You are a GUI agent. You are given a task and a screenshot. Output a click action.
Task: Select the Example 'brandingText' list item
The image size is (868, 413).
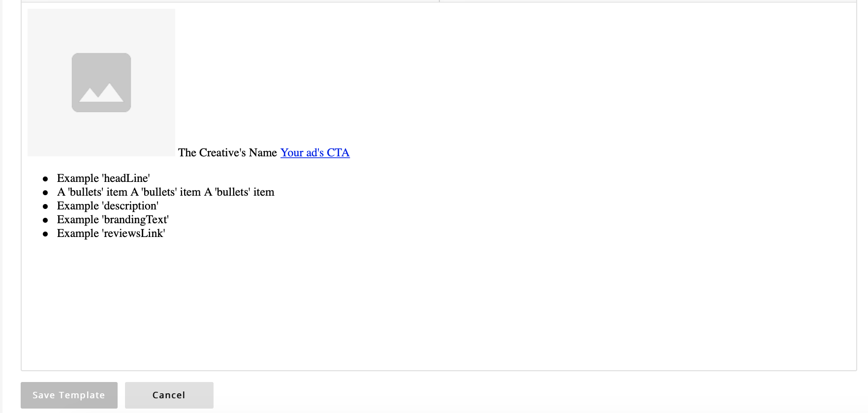pyautogui.click(x=113, y=220)
